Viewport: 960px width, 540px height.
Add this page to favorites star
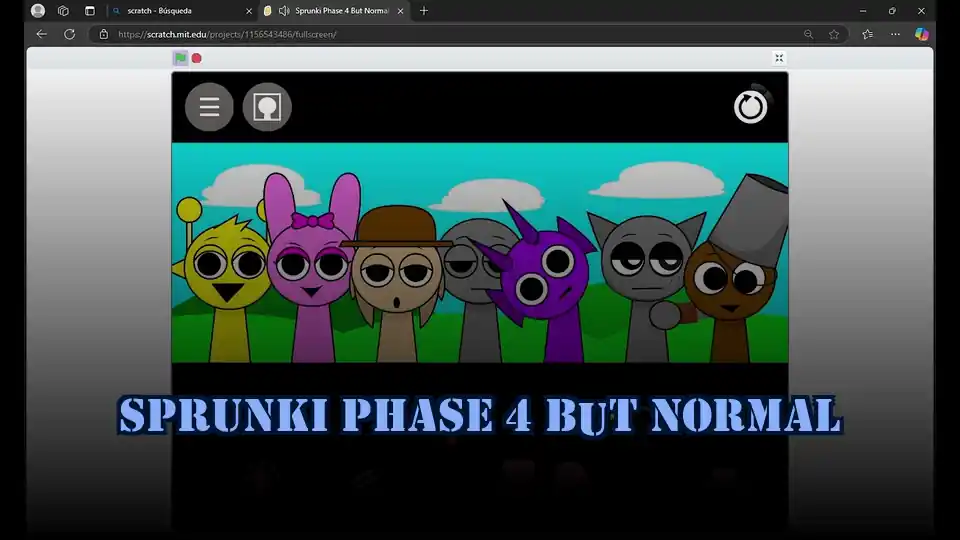834,34
